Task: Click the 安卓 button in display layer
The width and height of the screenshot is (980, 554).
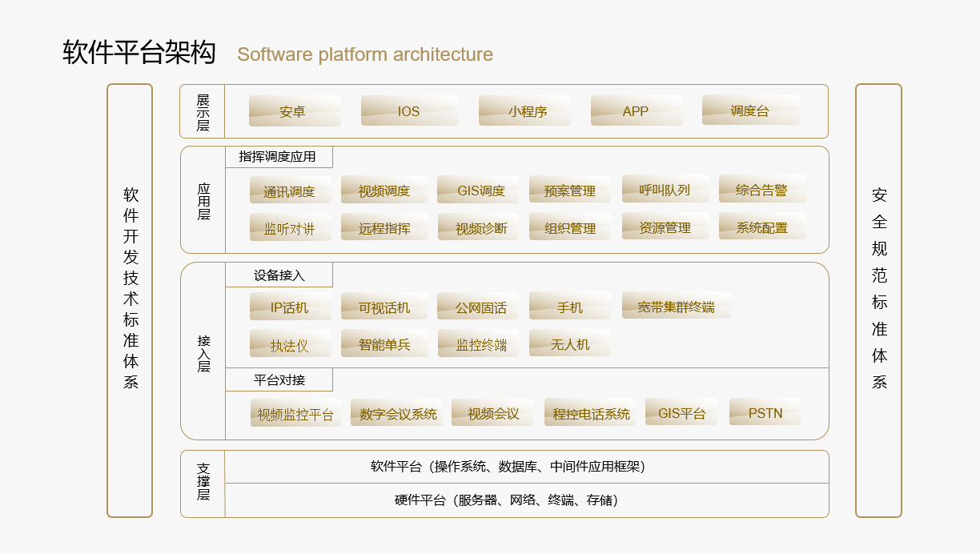Action: [x=294, y=111]
